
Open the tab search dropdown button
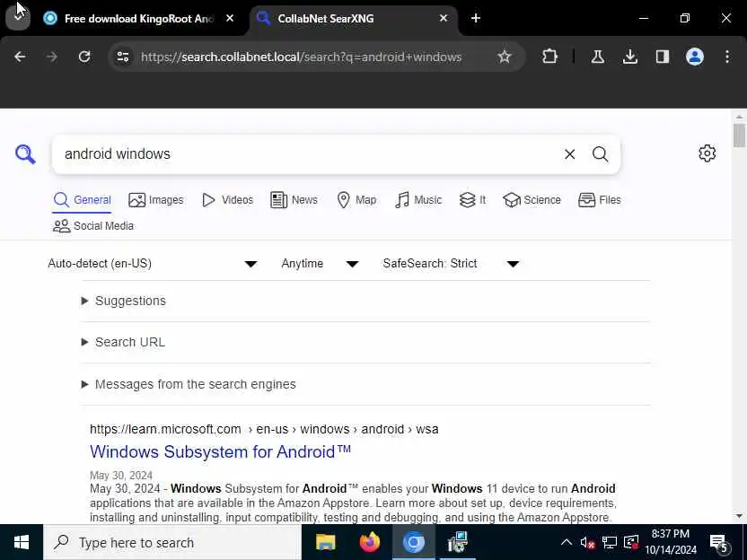tap(18, 17)
